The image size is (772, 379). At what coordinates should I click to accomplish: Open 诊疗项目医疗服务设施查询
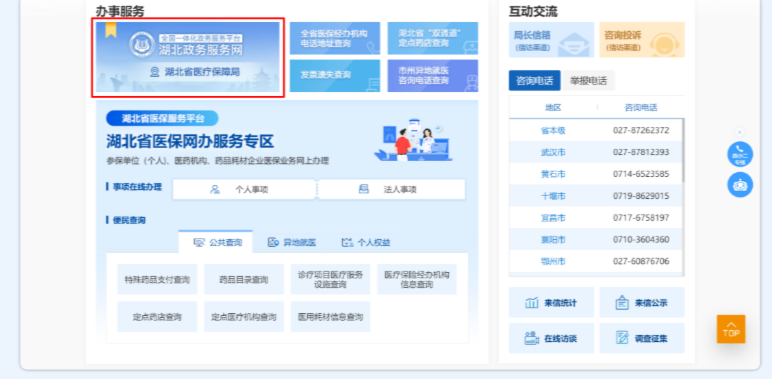(x=330, y=280)
